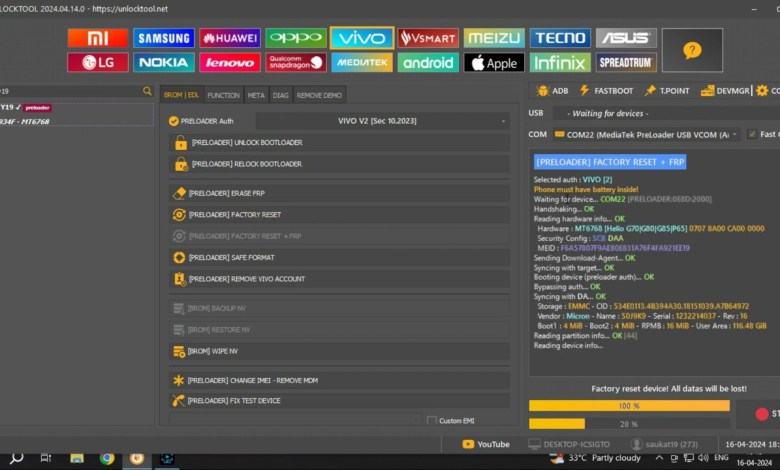Select the Tecno brand logo

point(560,38)
